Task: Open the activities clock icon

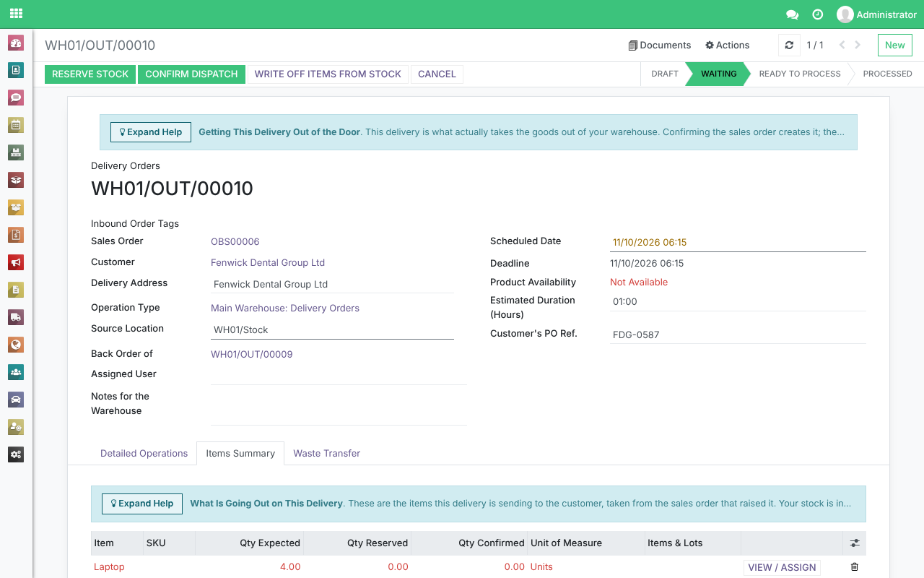Action: (x=817, y=14)
